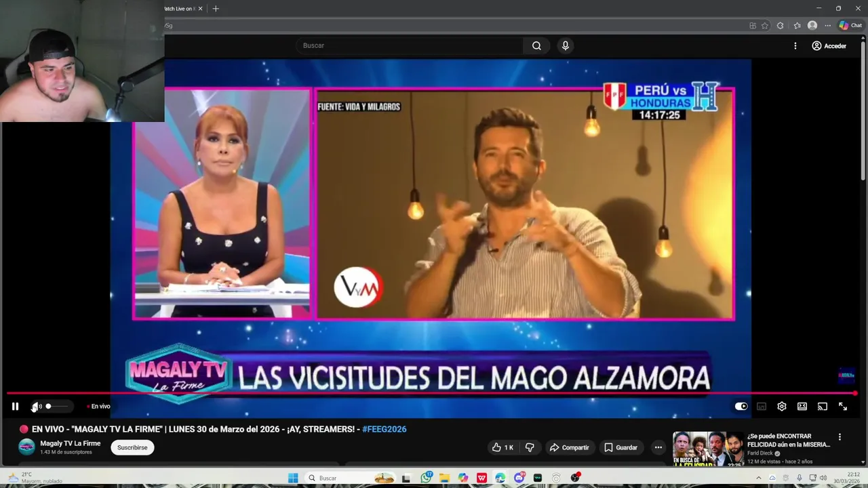Start voice search with microphone icon
The height and width of the screenshot is (488, 868).
point(566,45)
